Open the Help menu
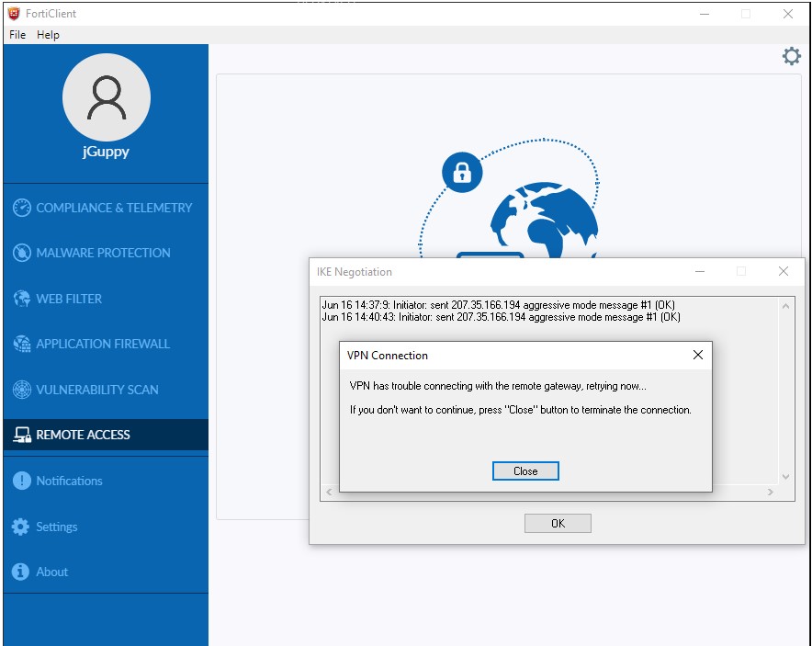Screen dimensions: 812x646 [x=48, y=35]
